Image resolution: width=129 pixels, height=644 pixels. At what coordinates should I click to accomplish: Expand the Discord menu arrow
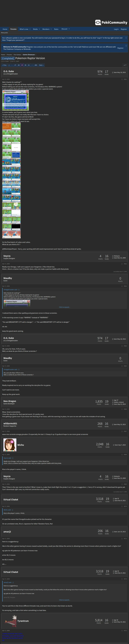[69, 29]
